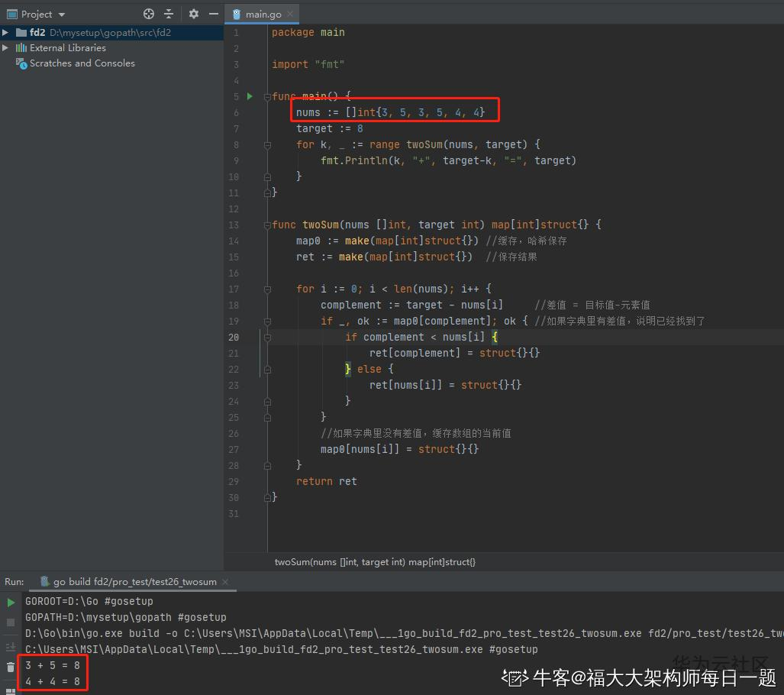Click the GOROOT=D:\Go output line

coord(89,601)
